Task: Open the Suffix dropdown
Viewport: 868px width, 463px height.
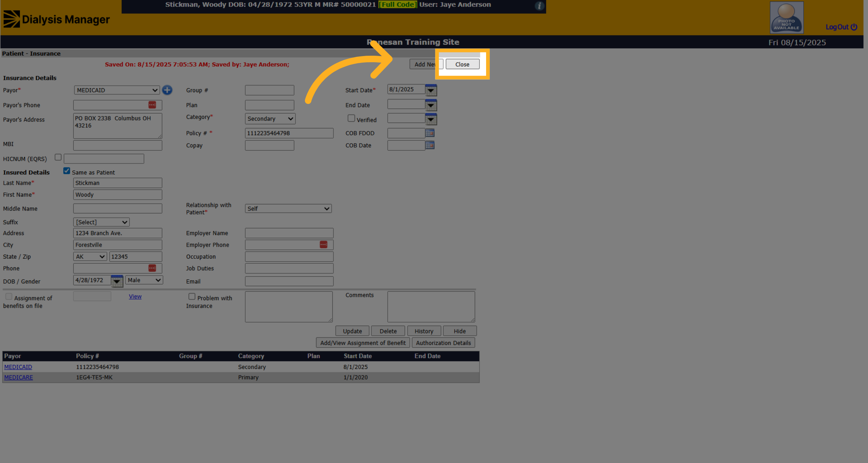Action: (101, 222)
